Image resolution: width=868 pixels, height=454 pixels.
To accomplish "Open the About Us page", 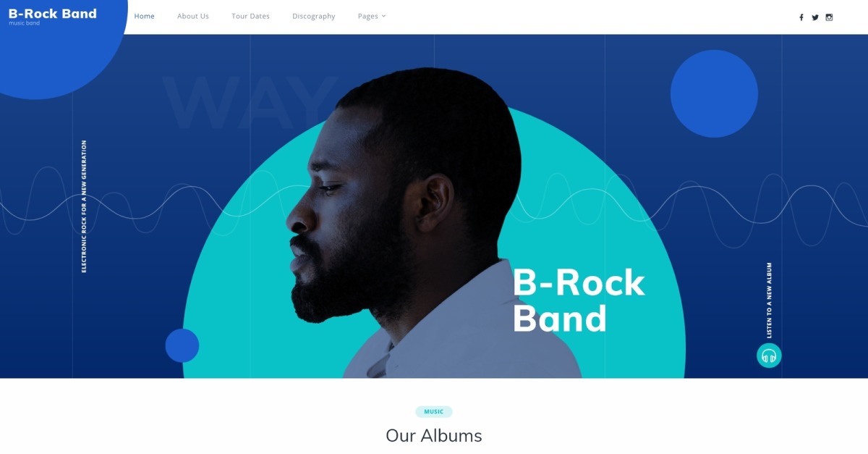I will [x=193, y=16].
